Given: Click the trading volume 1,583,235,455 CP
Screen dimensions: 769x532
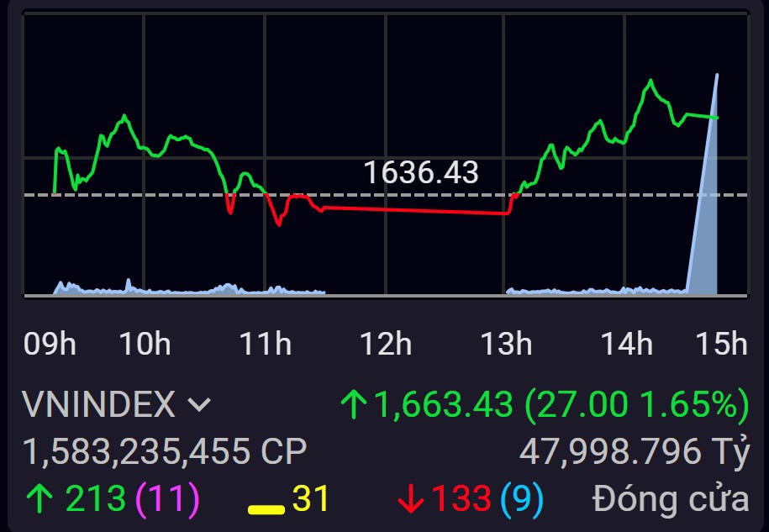Looking at the screenshot, I should tap(165, 452).
